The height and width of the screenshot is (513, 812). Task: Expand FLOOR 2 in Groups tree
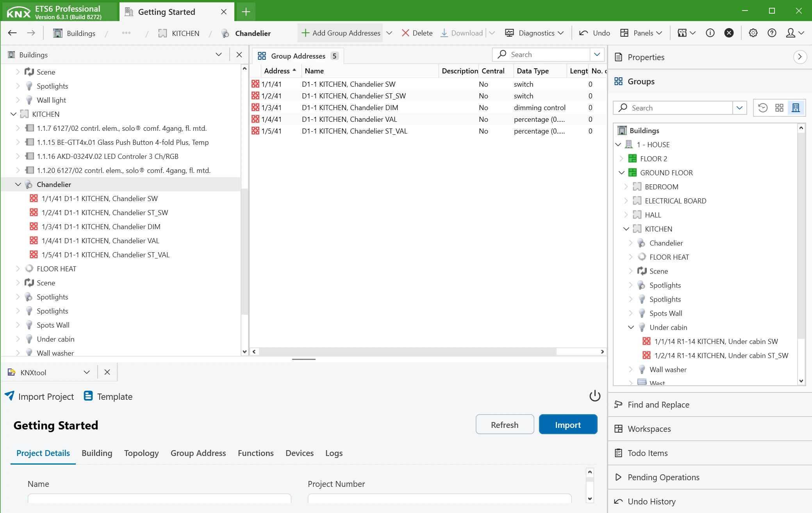click(x=621, y=159)
